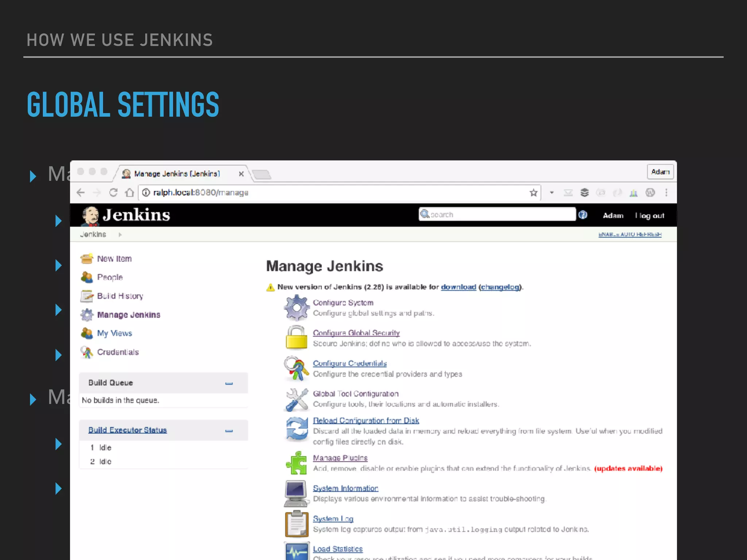Collapse the Build Executor Status panel

[x=229, y=431]
